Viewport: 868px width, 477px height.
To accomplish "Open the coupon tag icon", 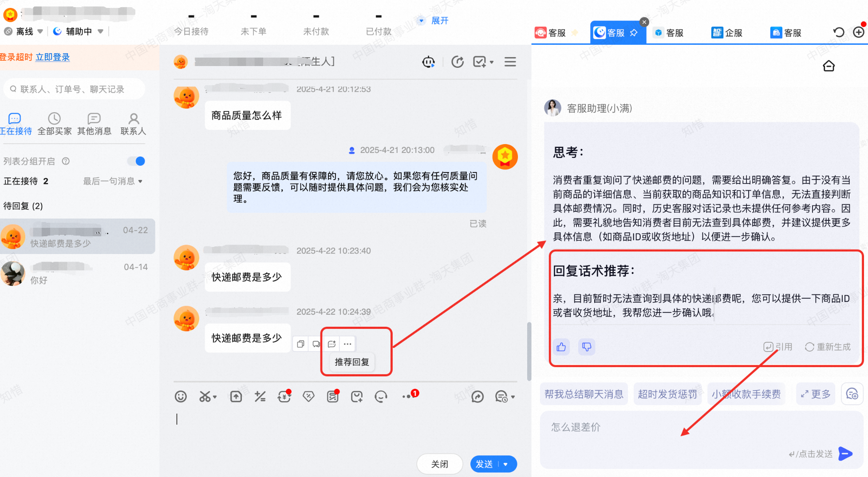I will 308,396.
